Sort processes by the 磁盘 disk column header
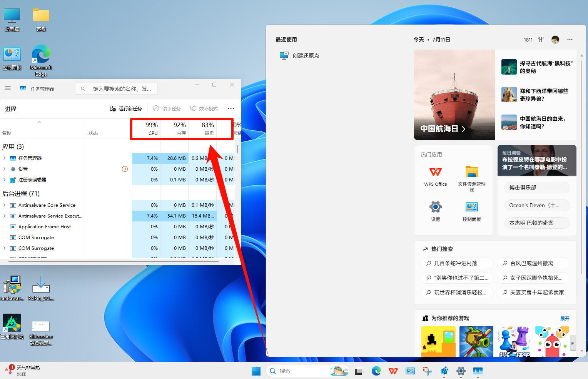The height and width of the screenshot is (379, 588). pyautogui.click(x=202, y=129)
